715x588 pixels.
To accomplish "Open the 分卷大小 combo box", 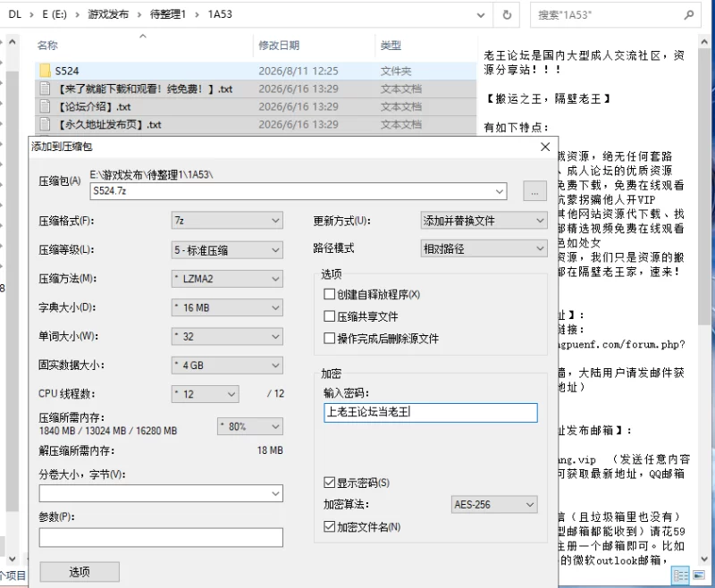I will (x=161, y=493).
